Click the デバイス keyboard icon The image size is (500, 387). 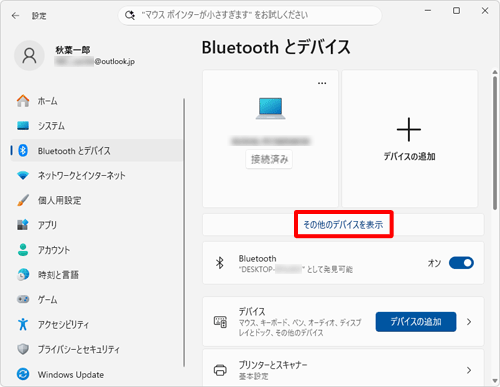tap(220, 322)
